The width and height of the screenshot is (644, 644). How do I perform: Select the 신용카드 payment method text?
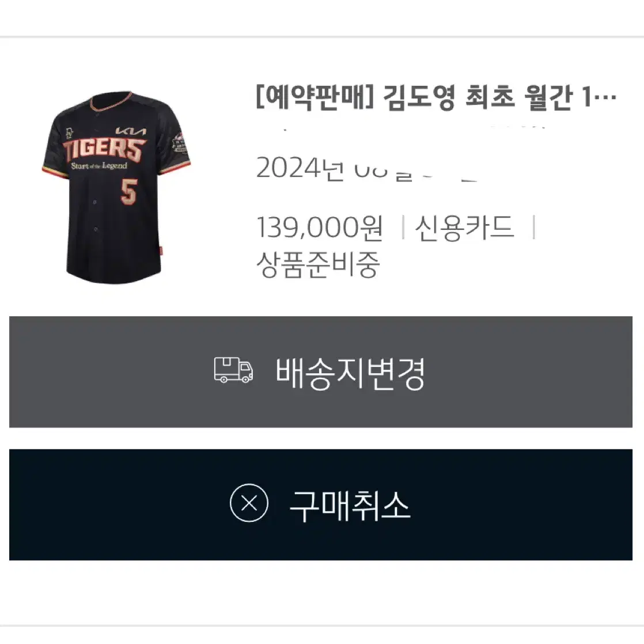(x=464, y=227)
